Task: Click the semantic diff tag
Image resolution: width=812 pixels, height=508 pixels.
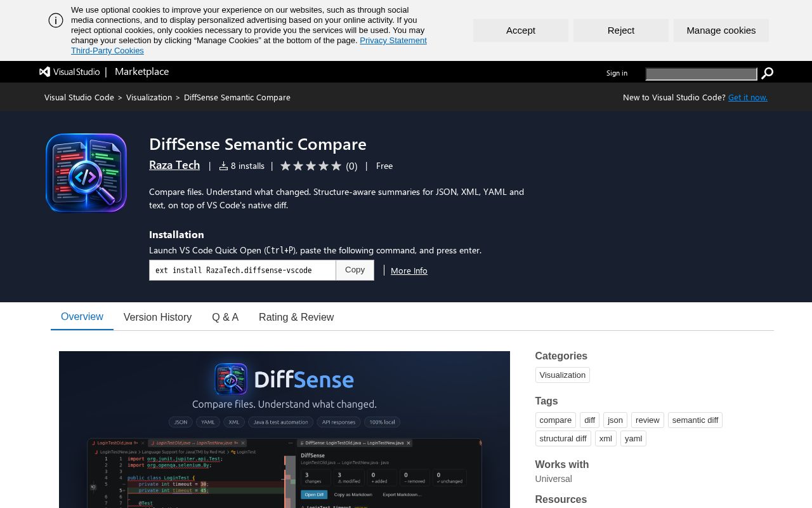Action: pyautogui.click(x=695, y=420)
